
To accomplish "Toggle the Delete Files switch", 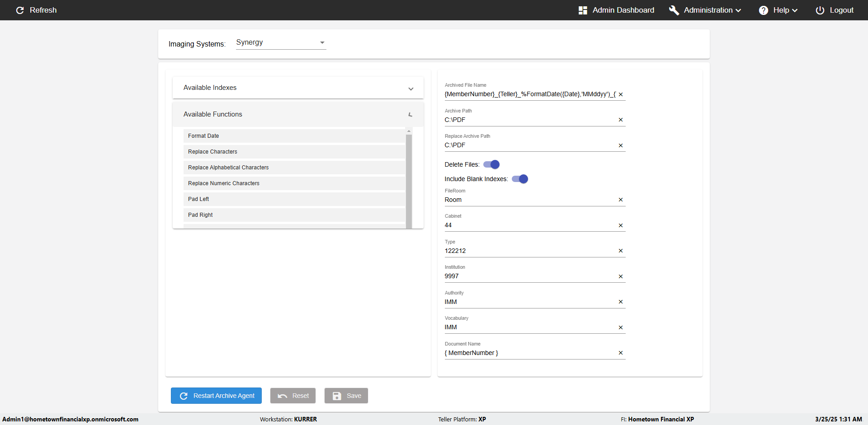I will 491,164.
